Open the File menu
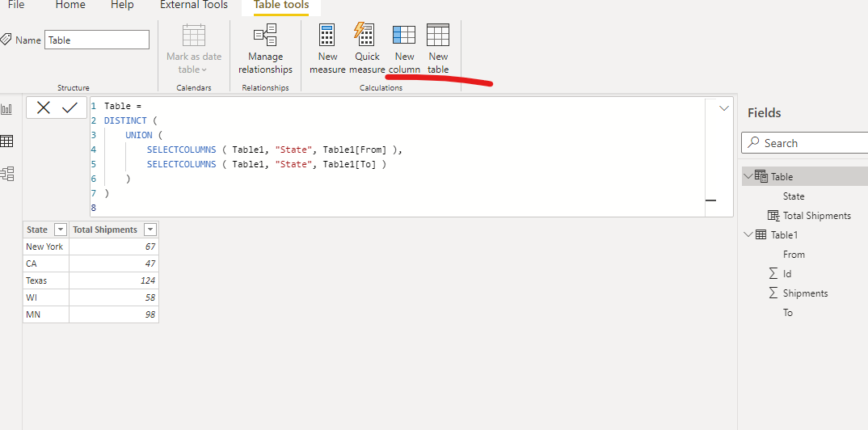The image size is (868, 430). click(x=16, y=5)
